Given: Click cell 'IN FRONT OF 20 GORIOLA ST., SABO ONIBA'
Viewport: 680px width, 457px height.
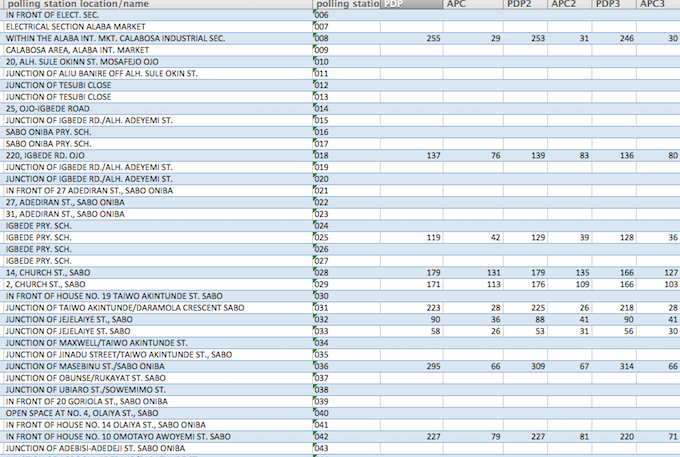Looking at the screenshot, I should [156, 401].
